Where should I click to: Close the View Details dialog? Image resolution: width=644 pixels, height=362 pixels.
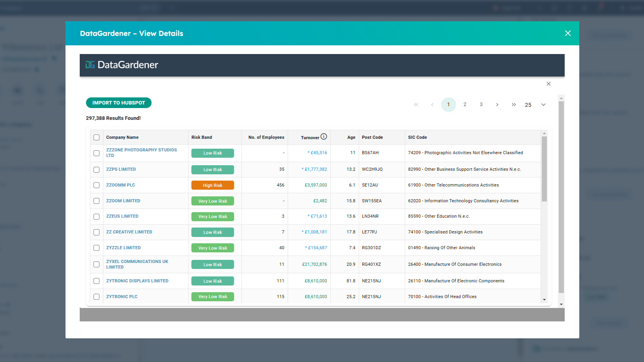pyautogui.click(x=567, y=34)
